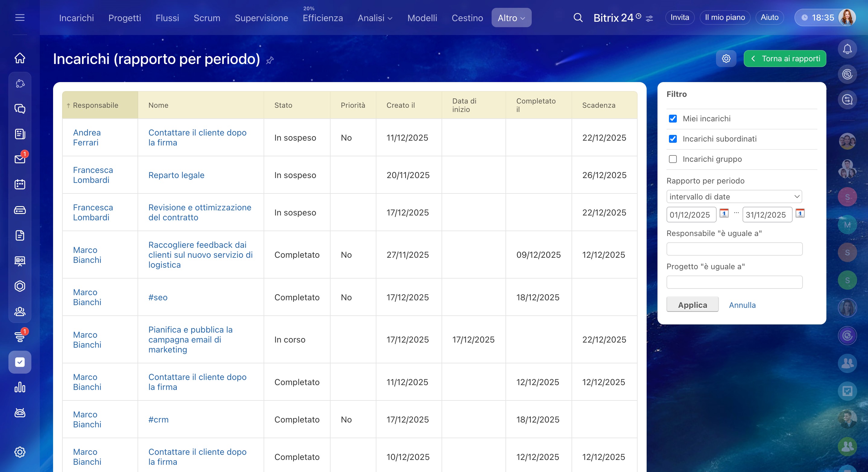868x472 pixels.
Task: Open start date calendar picker icon
Action: [x=724, y=213]
